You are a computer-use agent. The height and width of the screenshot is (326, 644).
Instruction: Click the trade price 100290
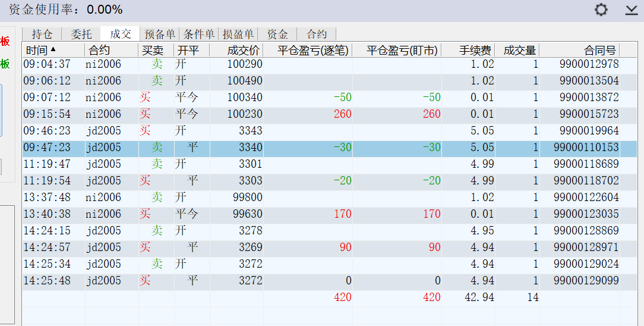pos(245,64)
